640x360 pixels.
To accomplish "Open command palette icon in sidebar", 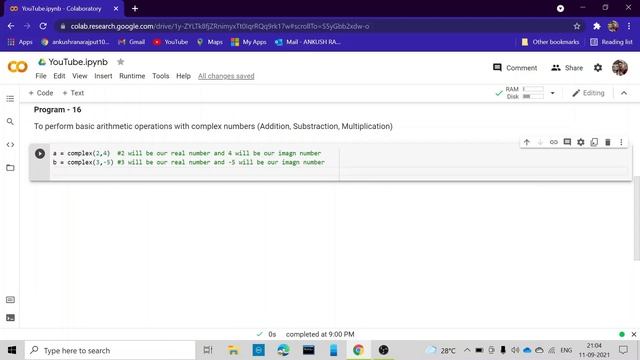I will 11,300.
